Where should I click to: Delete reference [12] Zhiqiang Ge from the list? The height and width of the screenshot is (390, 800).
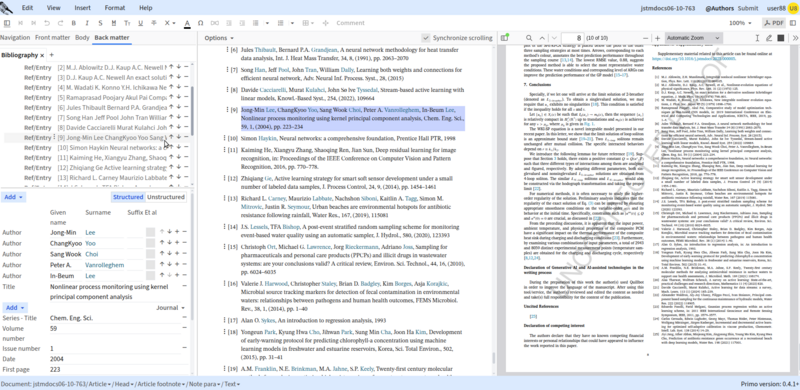point(186,167)
